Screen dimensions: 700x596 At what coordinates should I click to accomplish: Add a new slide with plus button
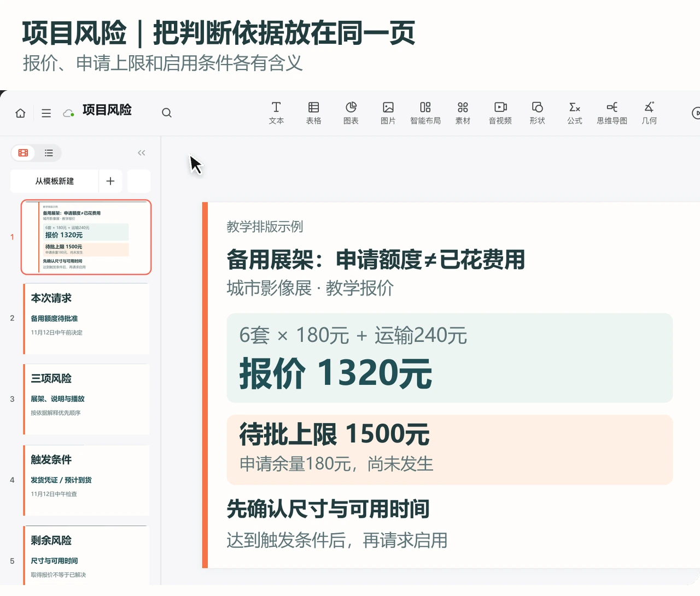point(110,181)
